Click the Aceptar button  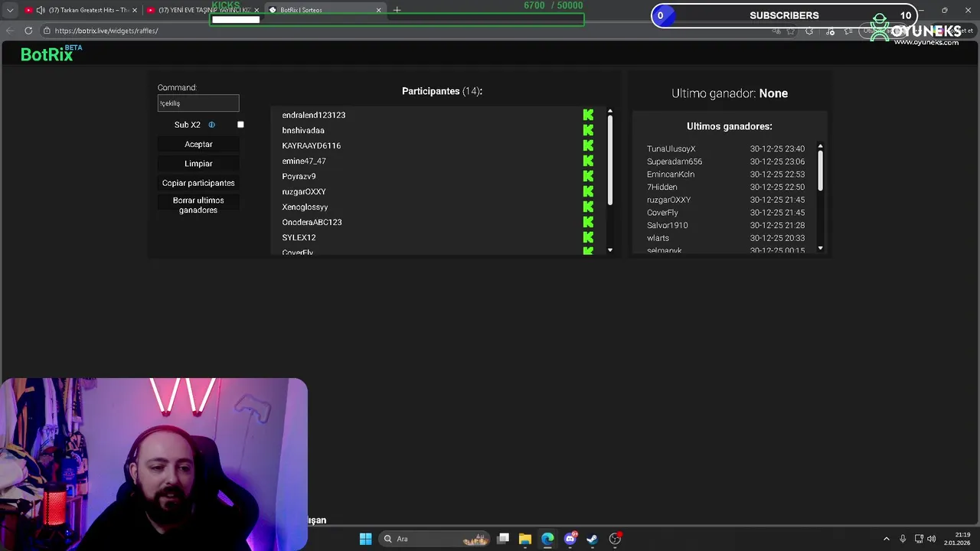click(x=198, y=144)
